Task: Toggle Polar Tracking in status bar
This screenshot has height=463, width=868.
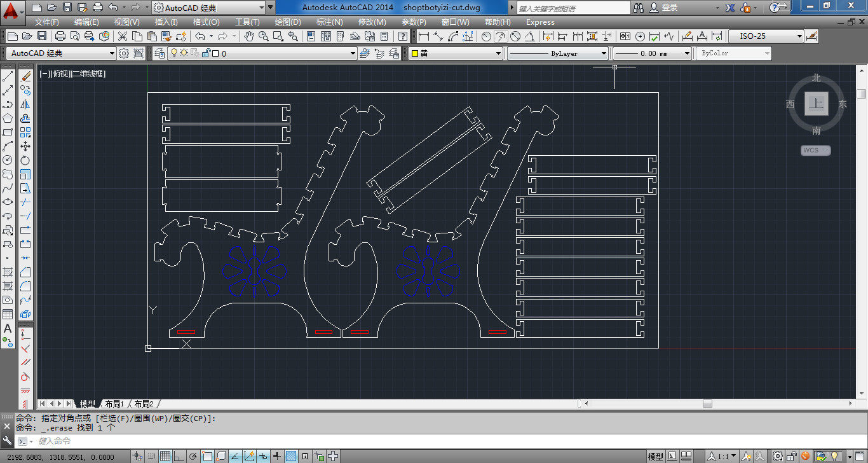Action: click(193, 456)
